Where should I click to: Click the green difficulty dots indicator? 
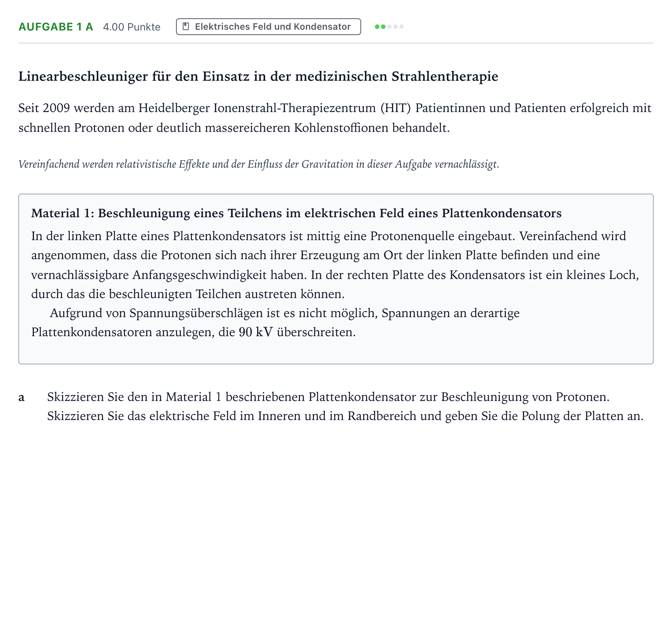click(389, 27)
